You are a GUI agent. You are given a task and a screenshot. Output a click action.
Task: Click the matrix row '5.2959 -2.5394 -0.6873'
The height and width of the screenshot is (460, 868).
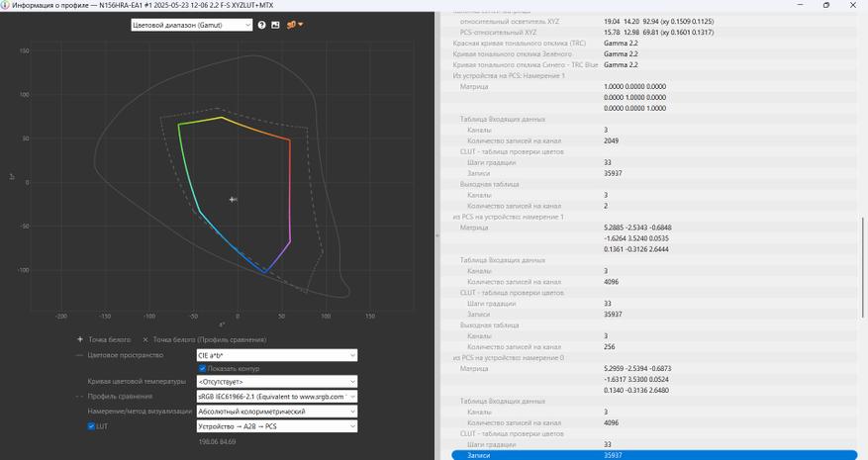(654, 369)
